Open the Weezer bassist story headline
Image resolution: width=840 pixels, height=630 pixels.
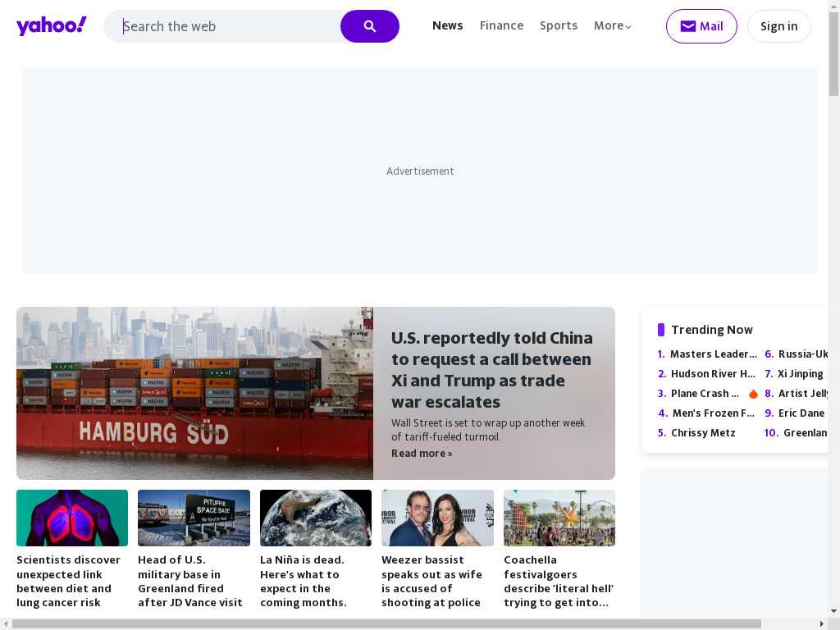[431, 582]
